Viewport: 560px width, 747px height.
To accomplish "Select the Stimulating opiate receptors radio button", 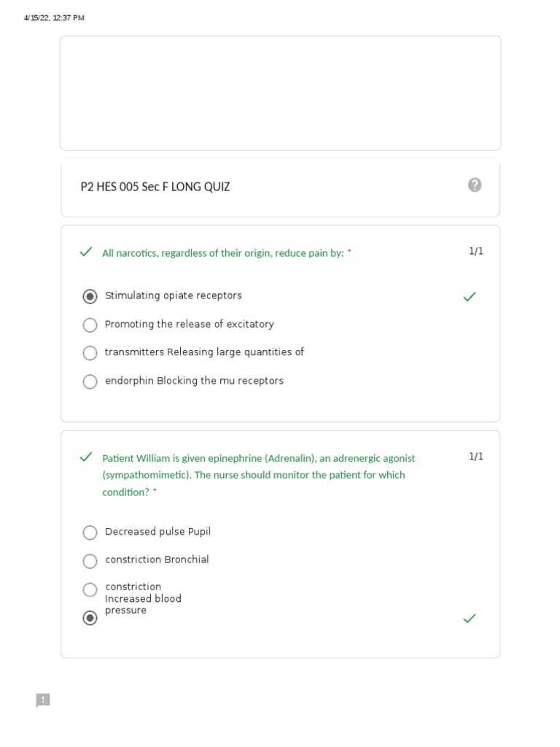I will pyautogui.click(x=90, y=296).
